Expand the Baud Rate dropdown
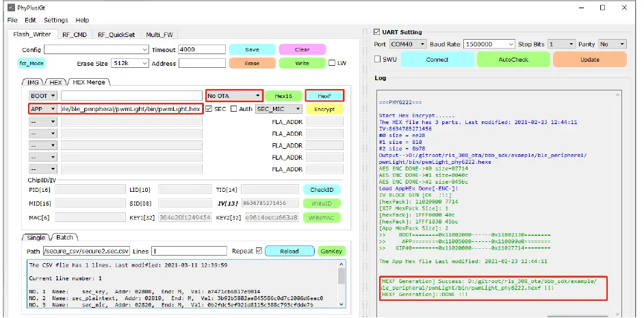The height and width of the screenshot is (318, 644). [488, 44]
